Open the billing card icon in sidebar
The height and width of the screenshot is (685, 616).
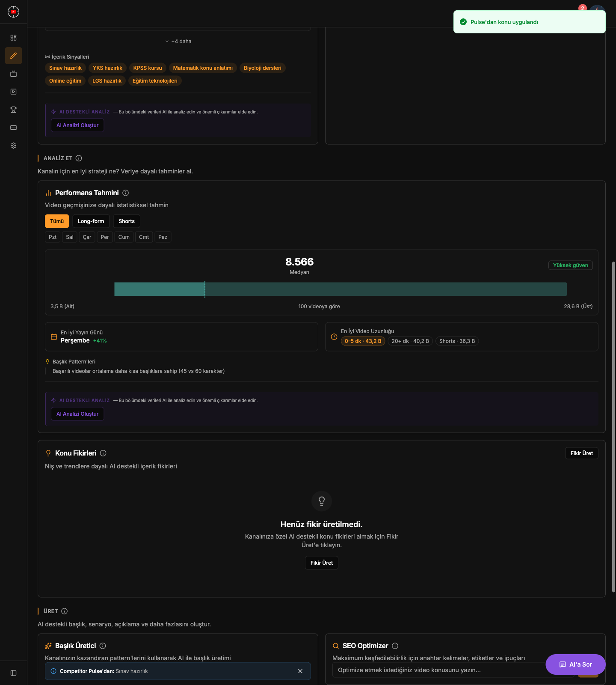point(14,128)
